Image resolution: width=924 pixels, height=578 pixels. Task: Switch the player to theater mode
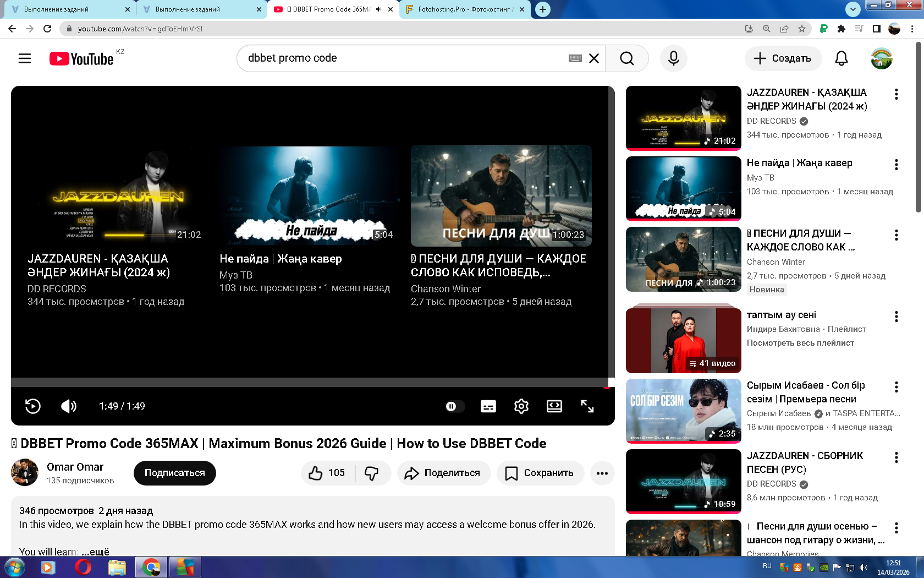pyautogui.click(x=554, y=406)
